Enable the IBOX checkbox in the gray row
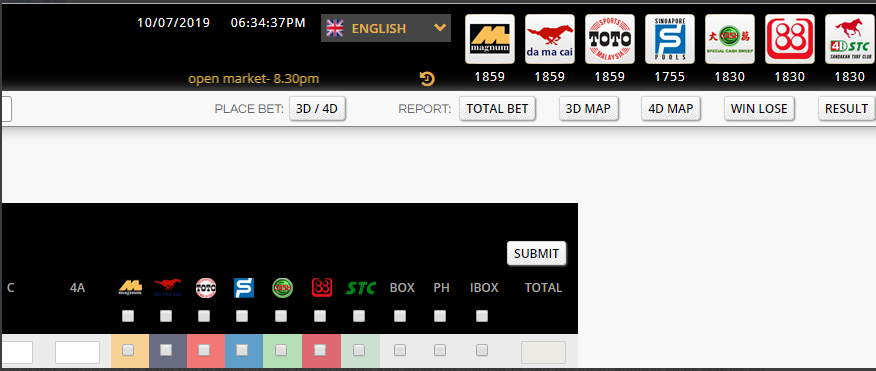This screenshot has height=371, width=876. pyautogui.click(x=482, y=350)
